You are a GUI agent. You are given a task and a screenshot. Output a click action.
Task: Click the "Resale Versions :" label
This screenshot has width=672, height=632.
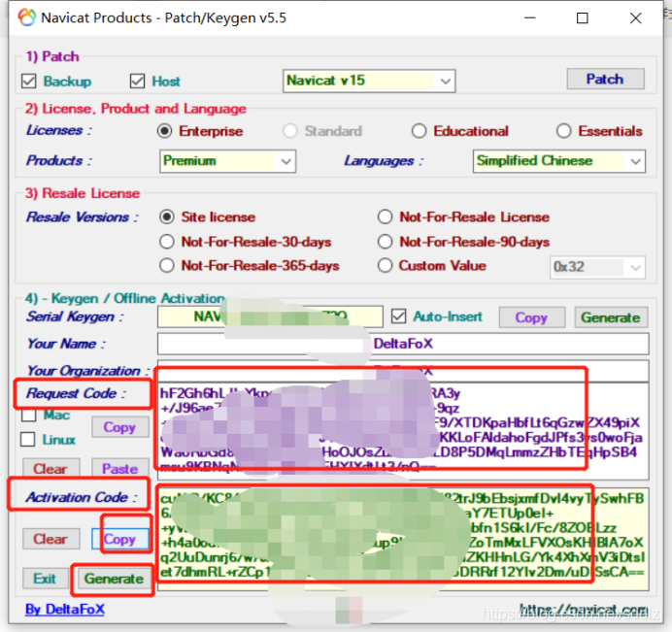coord(83,216)
